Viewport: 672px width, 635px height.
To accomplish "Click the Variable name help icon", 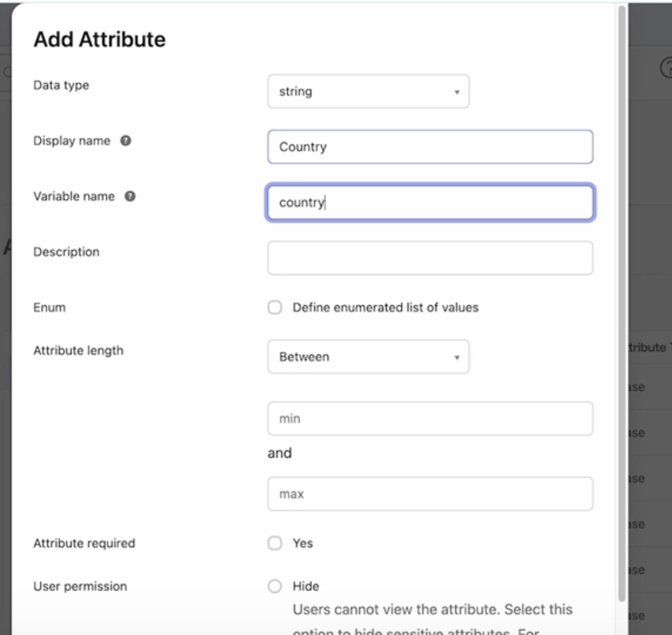I will click(x=130, y=196).
